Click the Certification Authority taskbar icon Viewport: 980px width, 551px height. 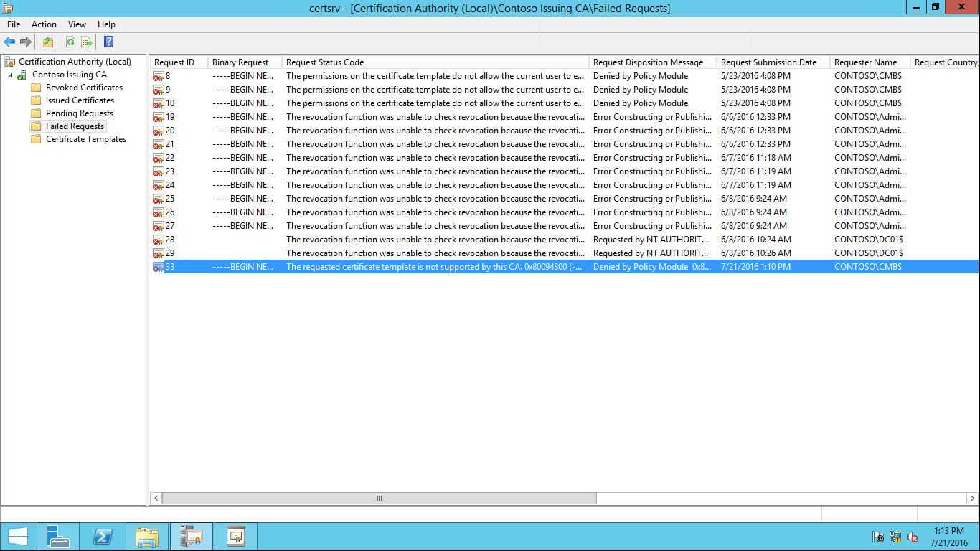pos(192,537)
